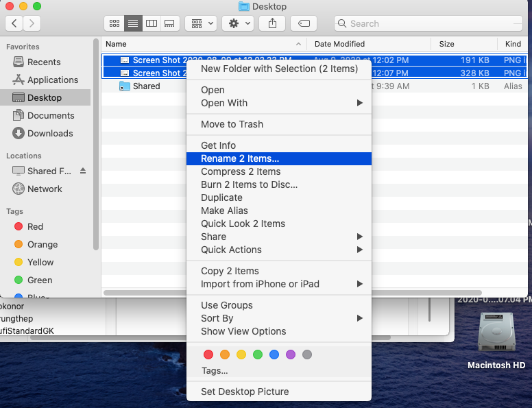Expand the Open With submenu

279,103
